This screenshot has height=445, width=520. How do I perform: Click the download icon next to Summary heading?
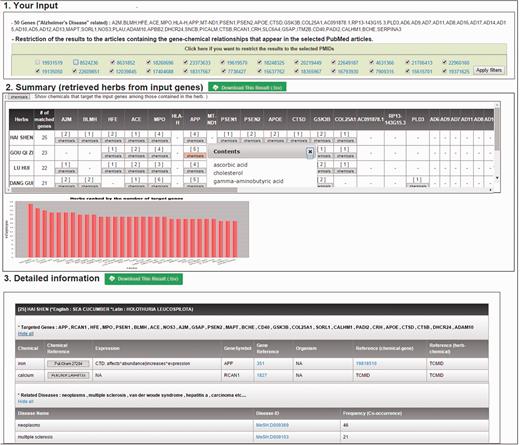215,87
